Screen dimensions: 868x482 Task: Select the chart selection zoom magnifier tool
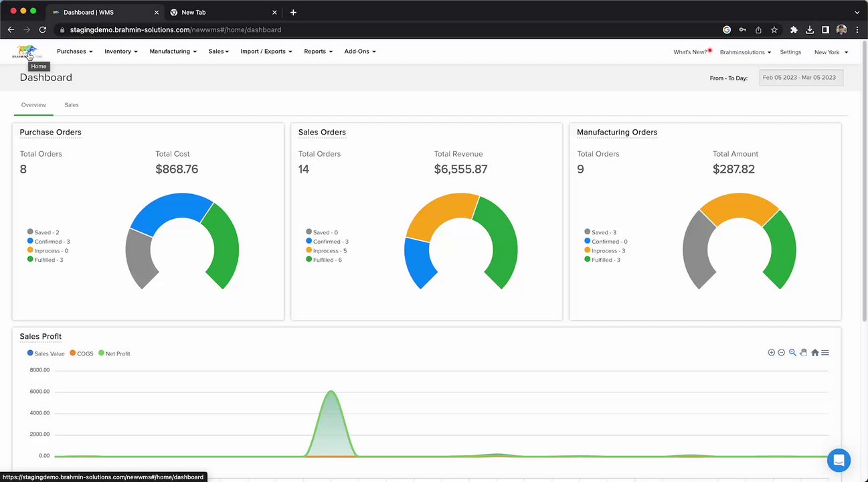tap(792, 353)
